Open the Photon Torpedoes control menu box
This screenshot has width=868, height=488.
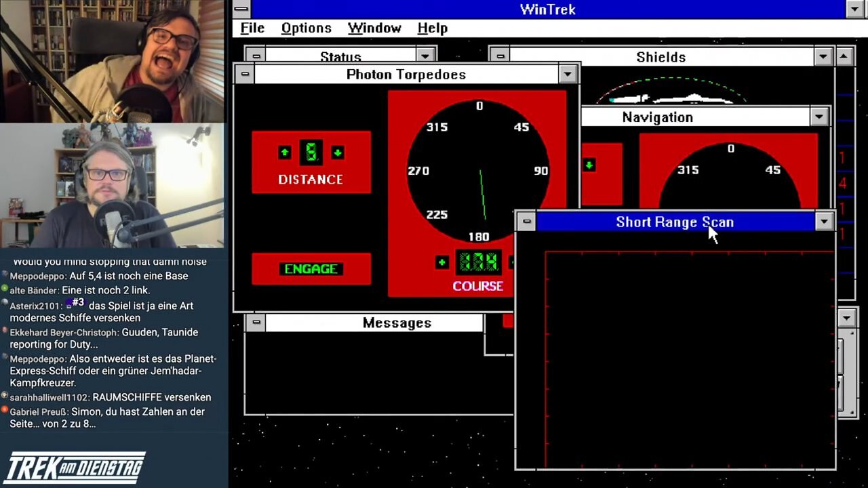point(245,74)
